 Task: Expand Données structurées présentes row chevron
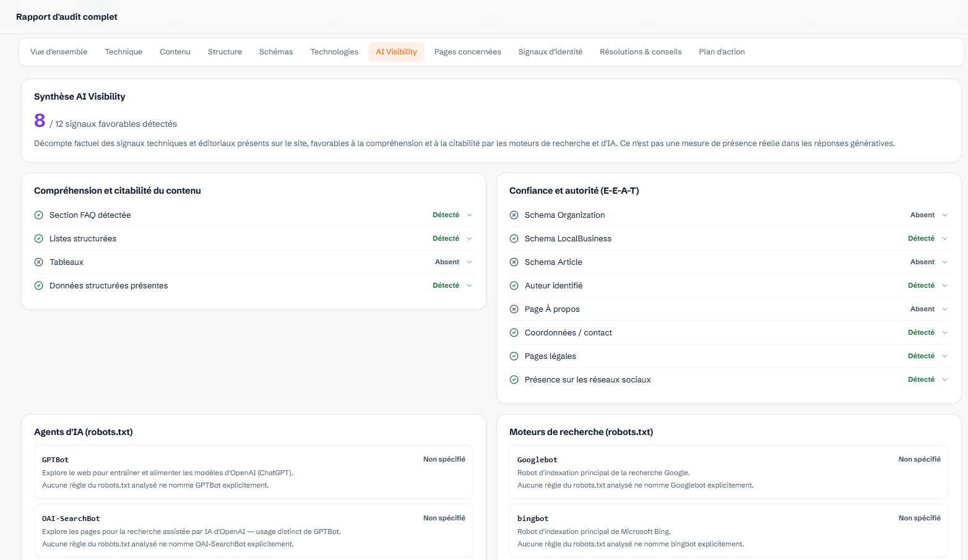(x=469, y=286)
